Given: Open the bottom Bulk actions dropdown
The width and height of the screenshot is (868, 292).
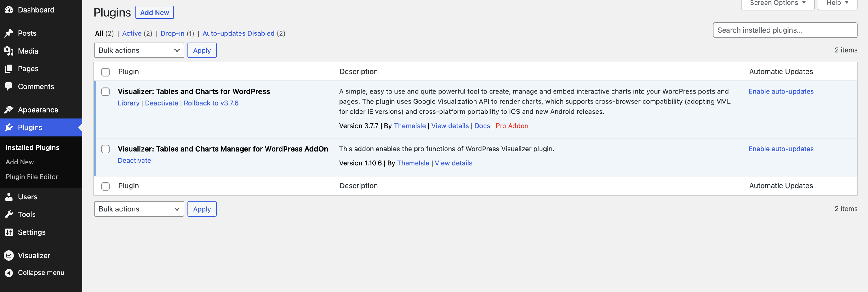Looking at the screenshot, I should click(139, 209).
